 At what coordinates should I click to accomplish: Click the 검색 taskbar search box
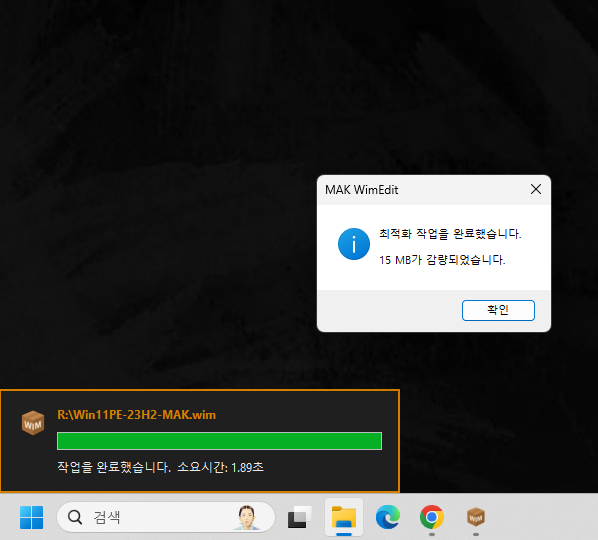coord(166,517)
